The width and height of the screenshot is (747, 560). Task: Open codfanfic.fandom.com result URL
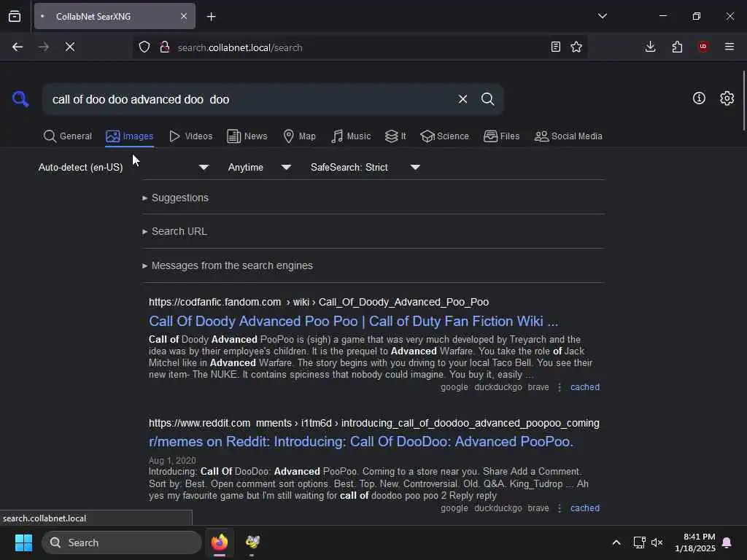click(319, 302)
